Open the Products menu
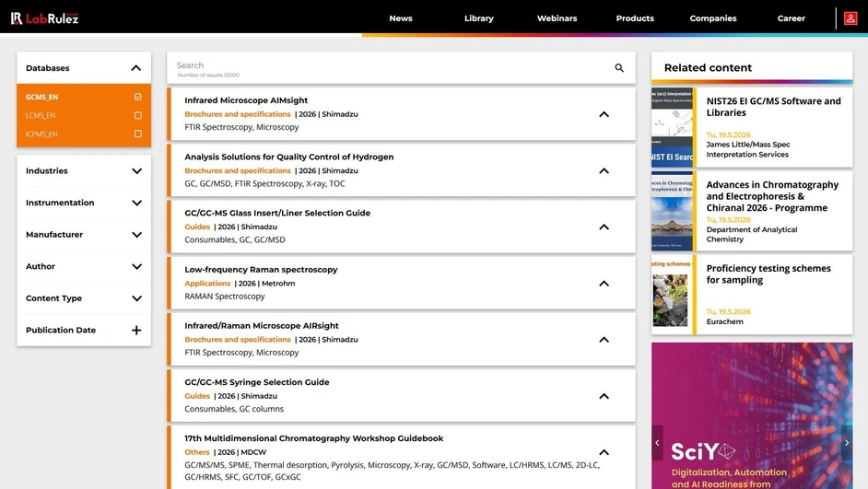Viewport: 868px width, 489px height. pos(635,18)
